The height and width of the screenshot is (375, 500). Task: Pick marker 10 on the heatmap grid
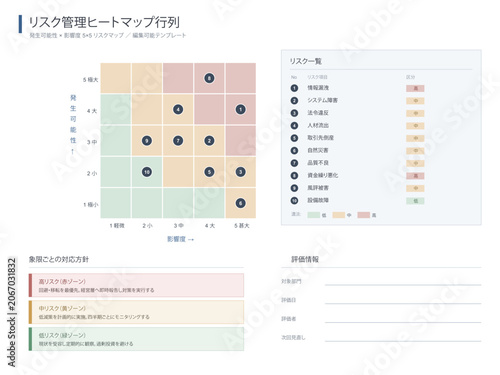(147, 172)
